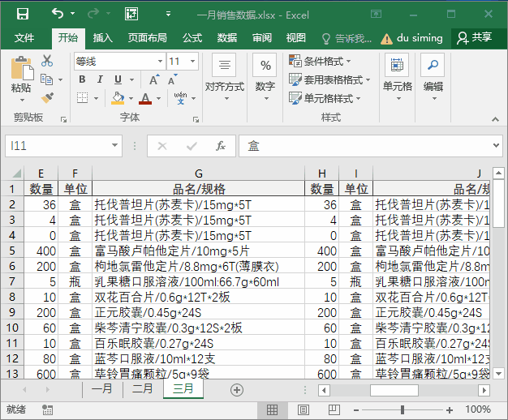
Task: Switch to the 插入 Insert tab
Action: (x=103, y=38)
